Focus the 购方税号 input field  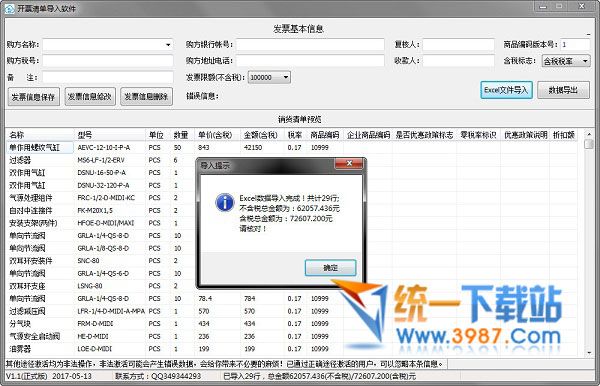[x=108, y=61]
